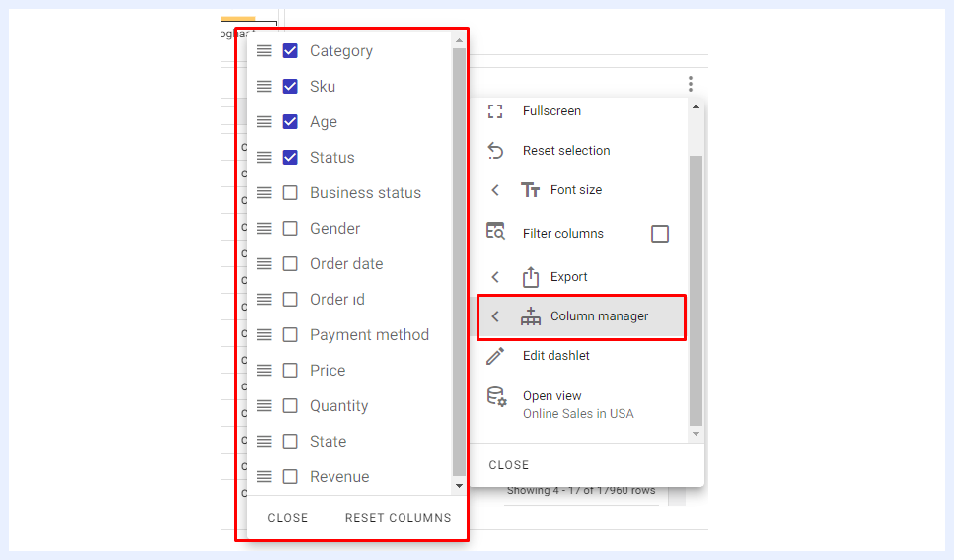This screenshot has height=560, width=954.
Task: Click the Open view database icon
Action: point(496,396)
